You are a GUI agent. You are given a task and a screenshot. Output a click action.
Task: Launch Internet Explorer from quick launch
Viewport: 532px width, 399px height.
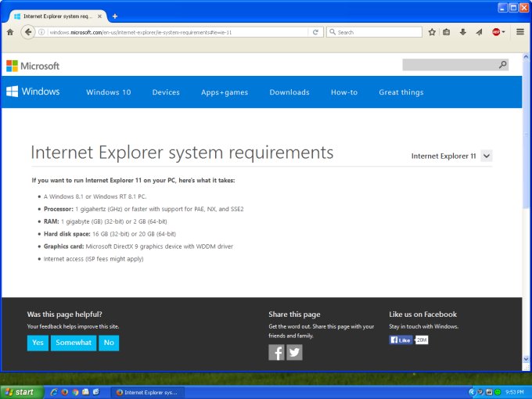point(54,392)
